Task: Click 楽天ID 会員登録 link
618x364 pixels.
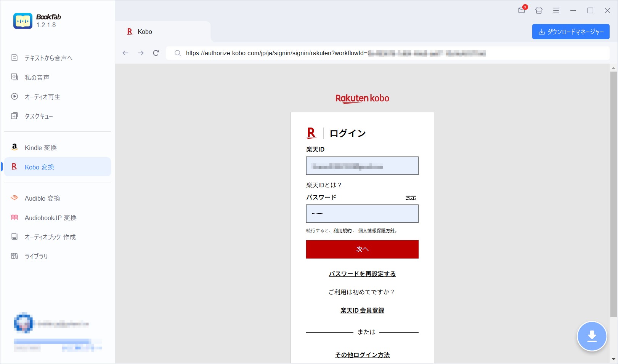Action: point(362,310)
